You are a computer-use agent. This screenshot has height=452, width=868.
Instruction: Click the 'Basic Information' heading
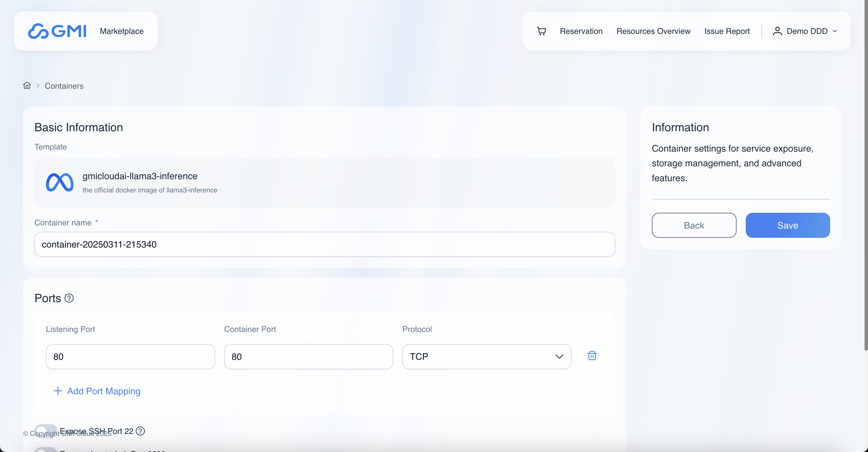click(x=79, y=128)
